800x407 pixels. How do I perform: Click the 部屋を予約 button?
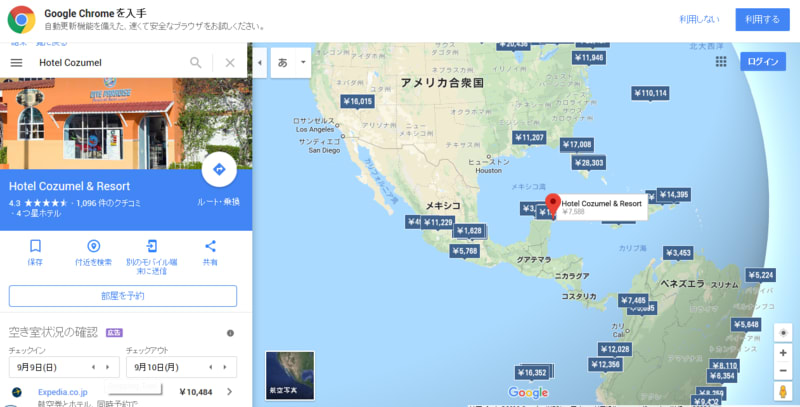[123, 296]
